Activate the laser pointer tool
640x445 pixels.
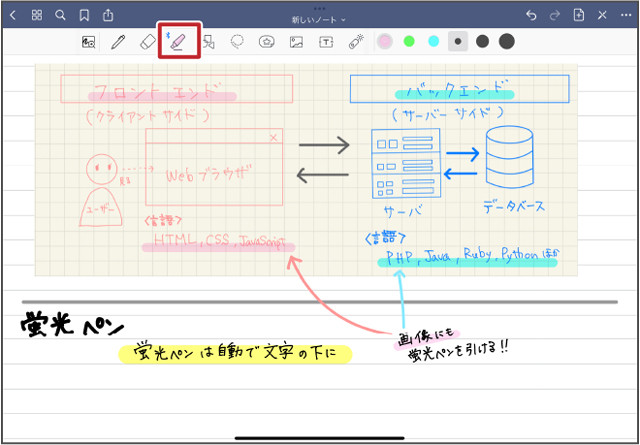tap(356, 42)
